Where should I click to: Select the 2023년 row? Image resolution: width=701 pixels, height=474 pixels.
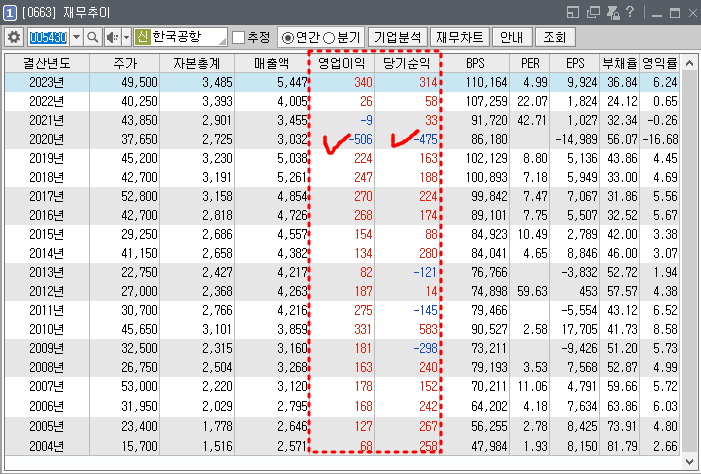342,82
